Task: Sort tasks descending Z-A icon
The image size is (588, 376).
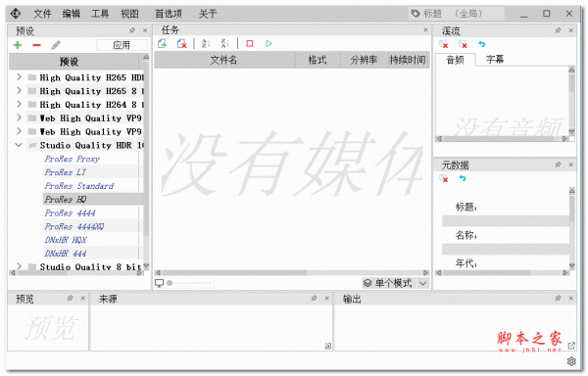Action: 224,44
